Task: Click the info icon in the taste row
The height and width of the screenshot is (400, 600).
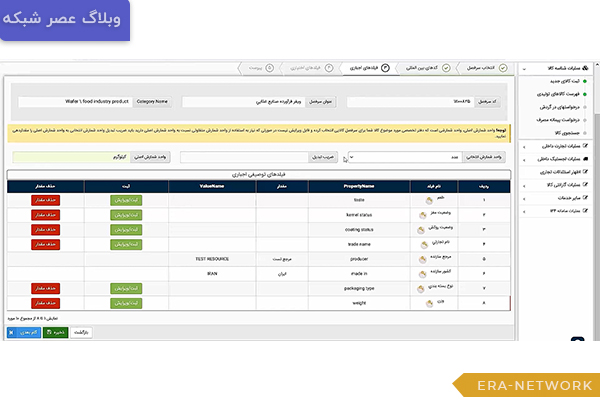Action: point(430,200)
